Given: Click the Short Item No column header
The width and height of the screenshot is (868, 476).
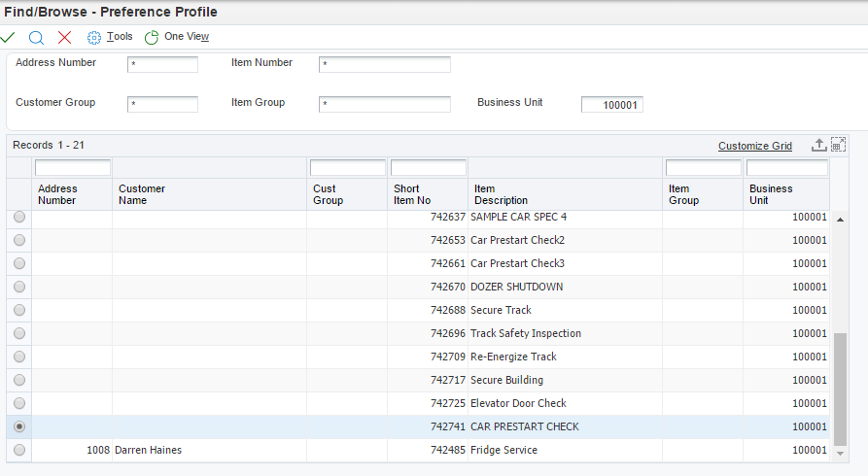Looking at the screenshot, I should pos(412,194).
